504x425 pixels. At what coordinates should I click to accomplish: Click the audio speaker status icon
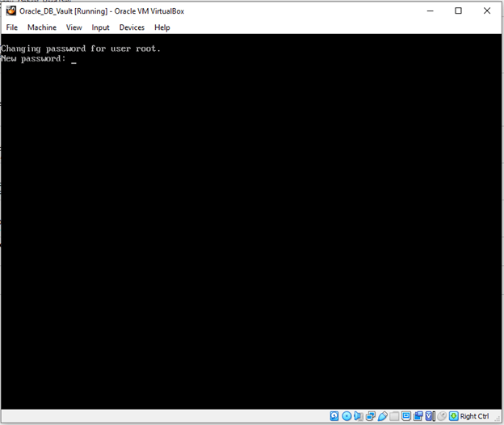coord(358,416)
